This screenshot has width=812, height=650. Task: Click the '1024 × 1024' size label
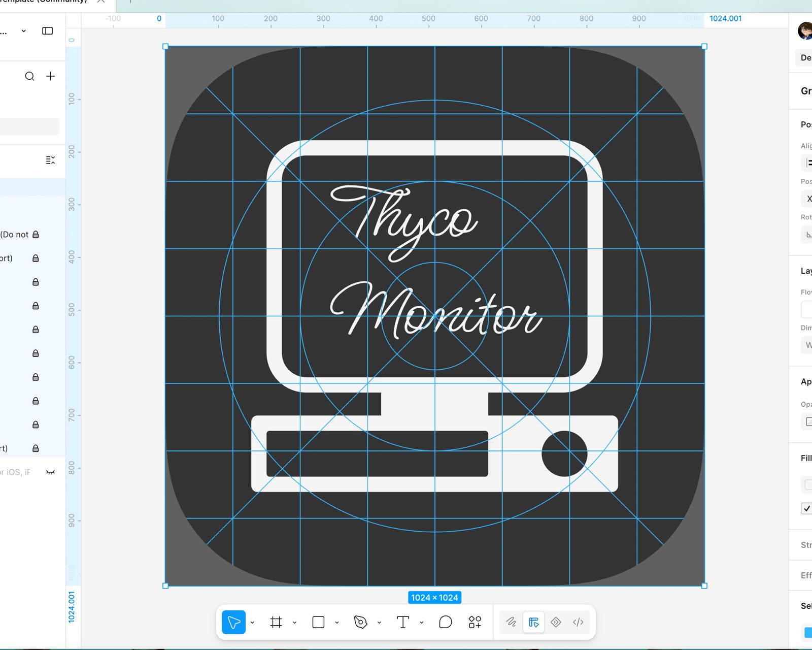pyautogui.click(x=435, y=598)
